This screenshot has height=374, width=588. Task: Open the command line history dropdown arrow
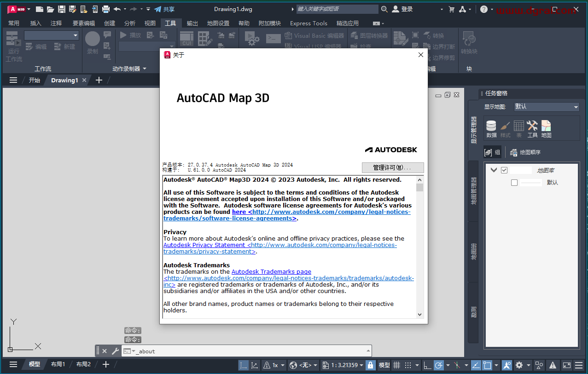coord(368,351)
